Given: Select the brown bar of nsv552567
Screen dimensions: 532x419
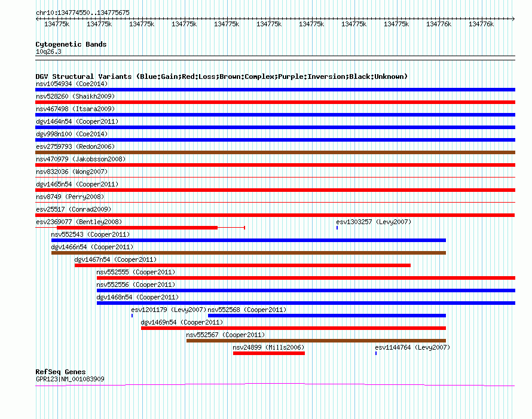Looking at the screenshot, I should pos(316,341).
